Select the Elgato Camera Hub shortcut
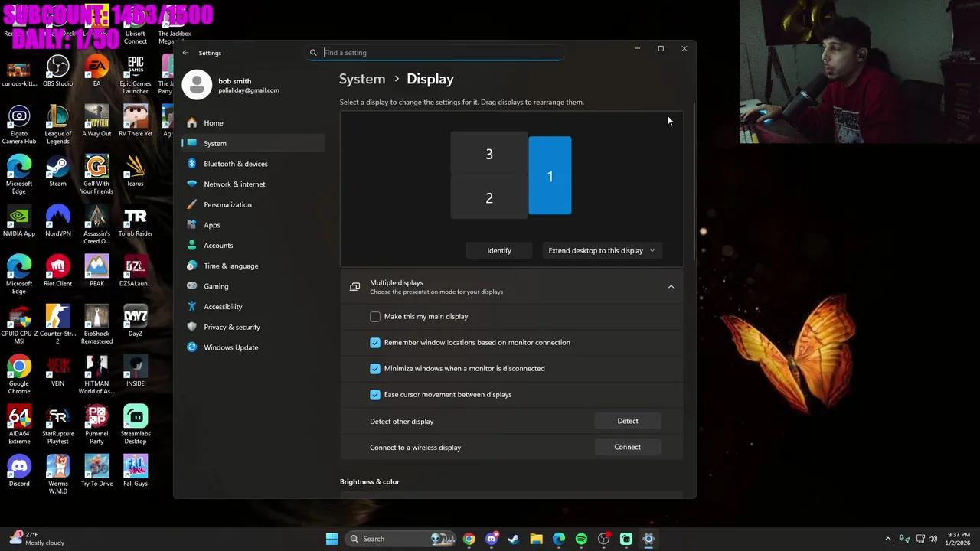The image size is (980, 551). (19, 125)
